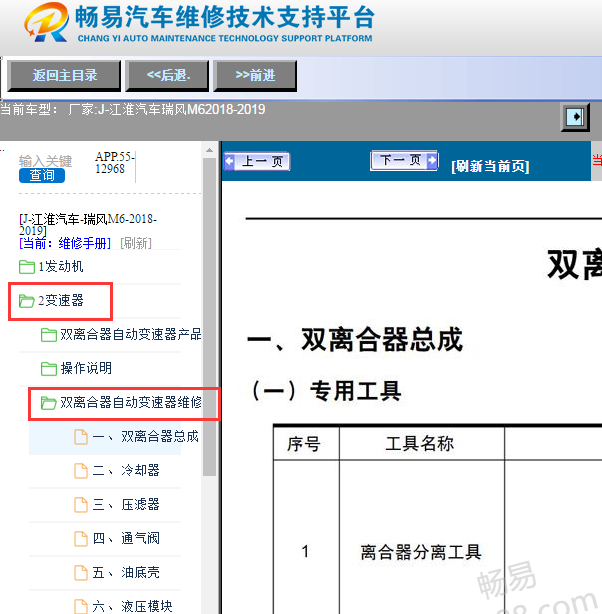Open 六、液压模块 page
Image resolution: width=602 pixels, height=614 pixels.
coord(132,607)
